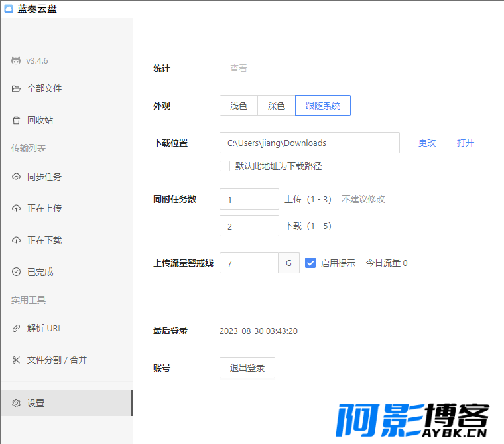
Task: Click 更改 to change the download location
Action: (x=427, y=143)
